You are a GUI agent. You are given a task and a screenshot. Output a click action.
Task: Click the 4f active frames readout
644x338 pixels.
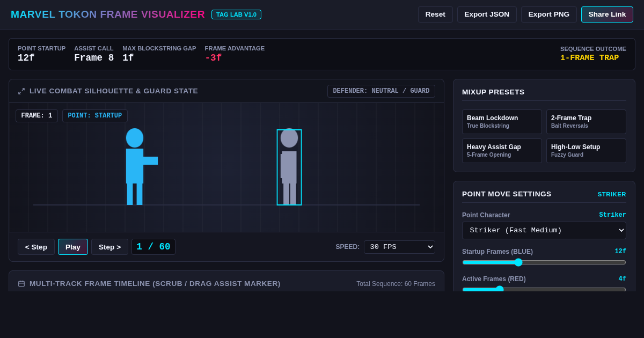click(x=622, y=279)
